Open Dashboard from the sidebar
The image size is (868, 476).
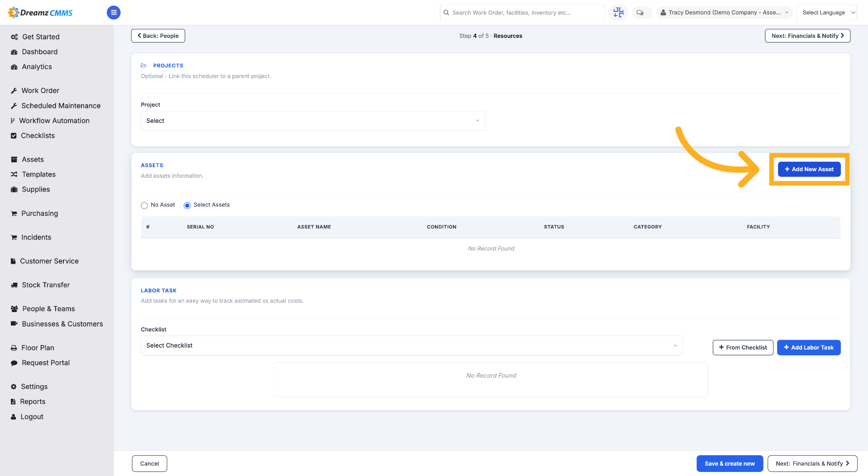pyautogui.click(x=40, y=52)
